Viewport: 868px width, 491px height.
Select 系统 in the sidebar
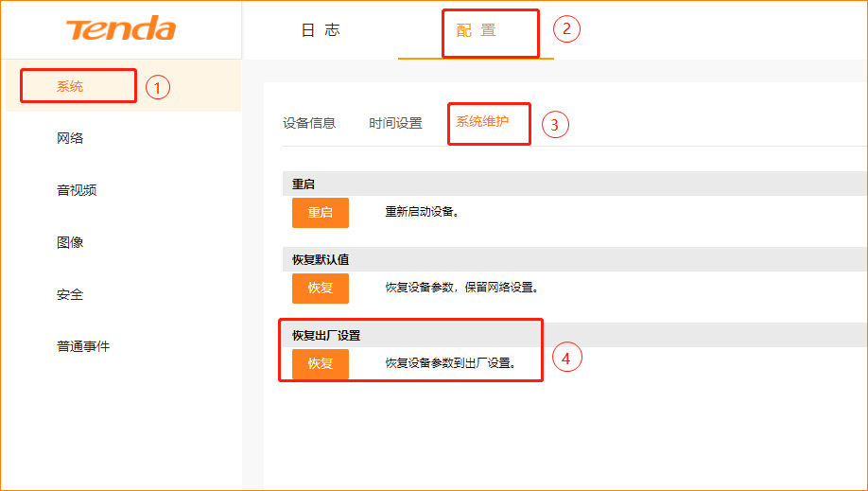[x=70, y=86]
